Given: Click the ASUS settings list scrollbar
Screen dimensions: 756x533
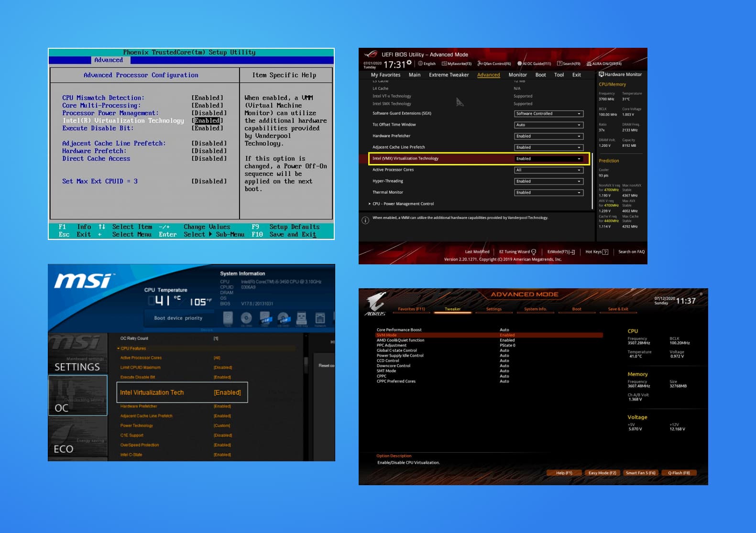Looking at the screenshot, I should (592, 181).
